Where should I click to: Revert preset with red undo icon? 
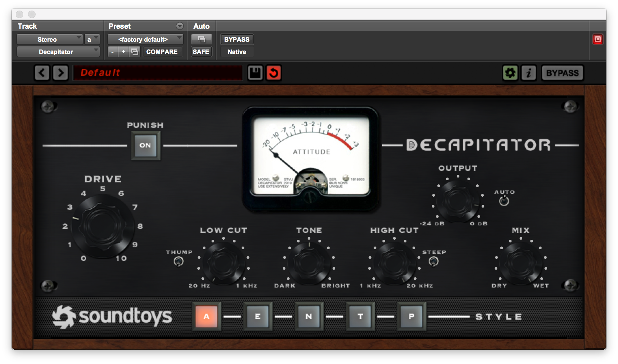tap(273, 73)
